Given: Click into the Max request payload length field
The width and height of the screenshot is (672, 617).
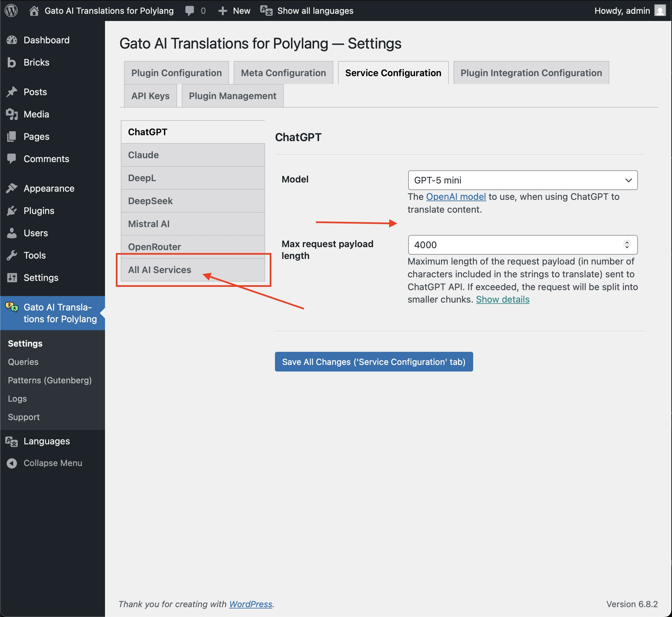Looking at the screenshot, I should click(x=514, y=245).
